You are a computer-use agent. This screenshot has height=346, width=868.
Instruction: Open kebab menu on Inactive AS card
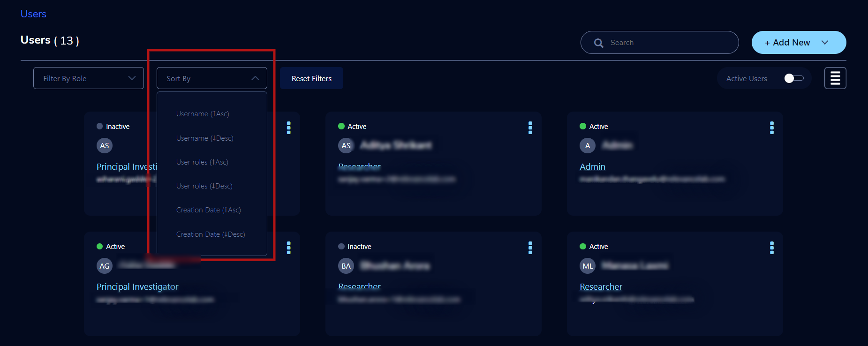[288, 128]
